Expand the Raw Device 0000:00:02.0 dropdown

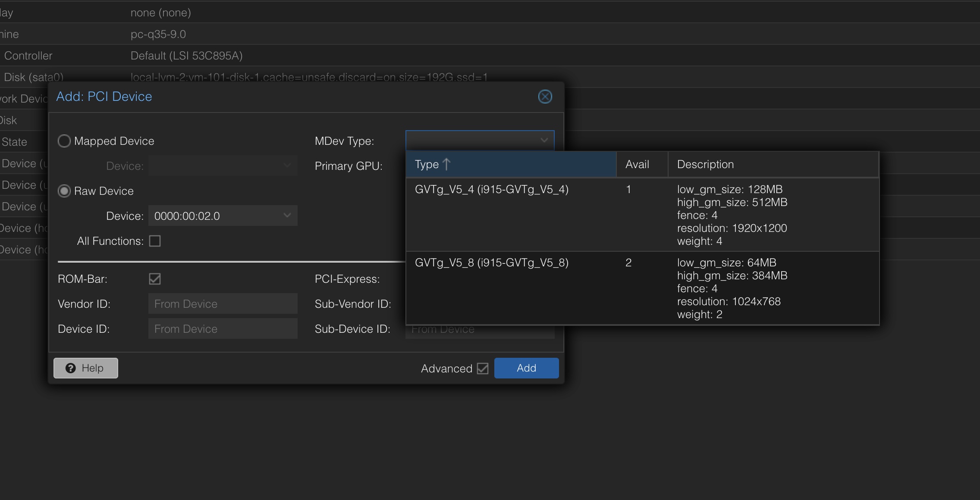click(287, 216)
